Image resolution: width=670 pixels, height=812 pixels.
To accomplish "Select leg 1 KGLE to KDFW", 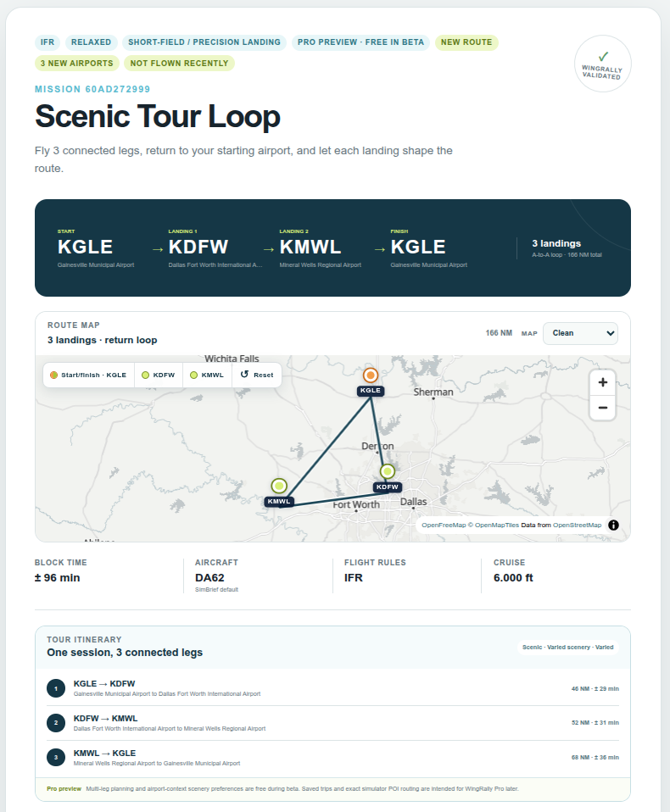I will [x=332, y=688].
